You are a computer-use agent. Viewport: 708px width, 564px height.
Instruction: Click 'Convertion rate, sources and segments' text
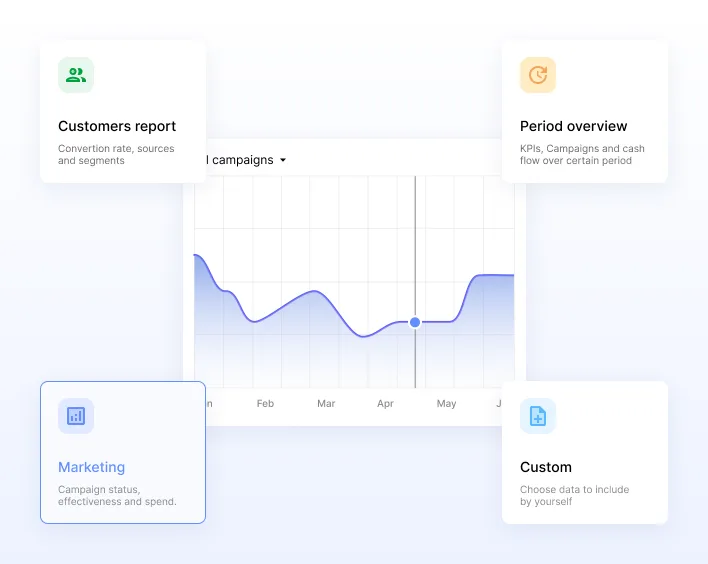(116, 154)
